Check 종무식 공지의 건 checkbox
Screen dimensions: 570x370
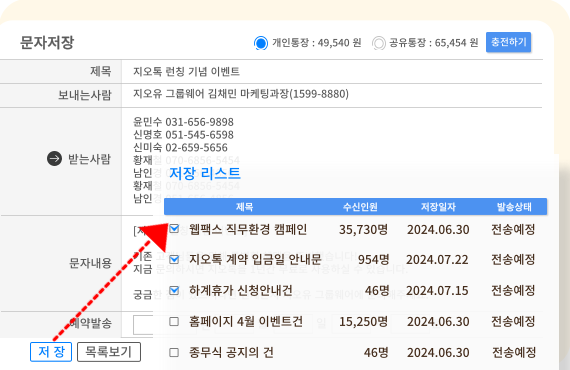pyautogui.click(x=174, y=352)
